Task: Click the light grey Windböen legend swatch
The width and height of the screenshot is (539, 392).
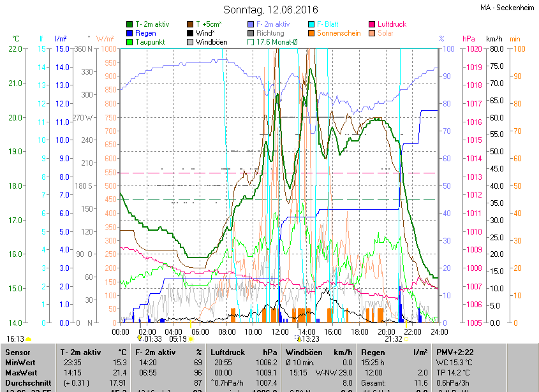Action: point(190,42)
